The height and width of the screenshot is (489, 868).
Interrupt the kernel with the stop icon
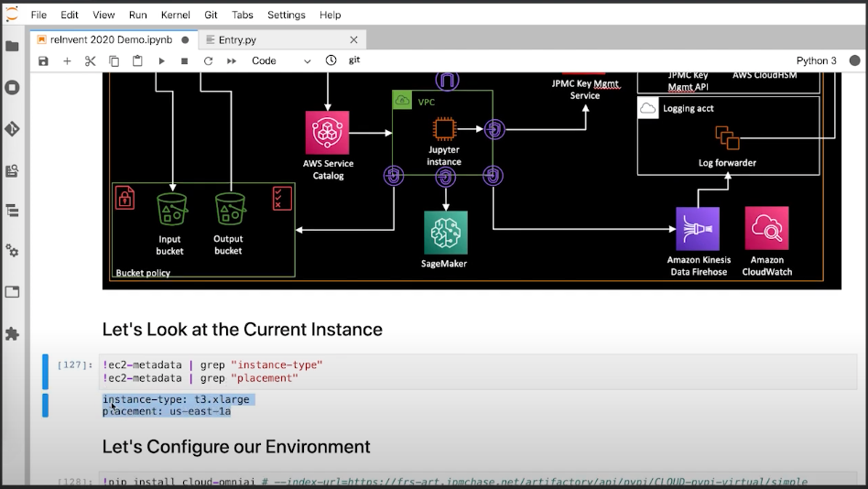pyautogui.click(x=184, y=61)
